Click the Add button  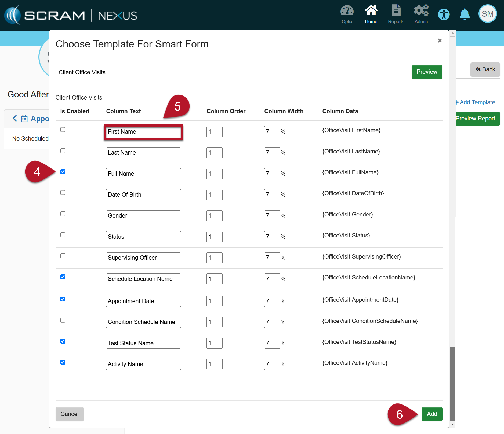(x=432, y=414)
